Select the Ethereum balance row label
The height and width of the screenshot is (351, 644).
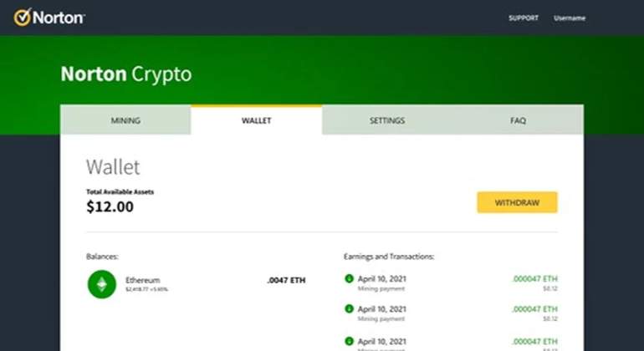pyautogui.click(x=142, y=280)
